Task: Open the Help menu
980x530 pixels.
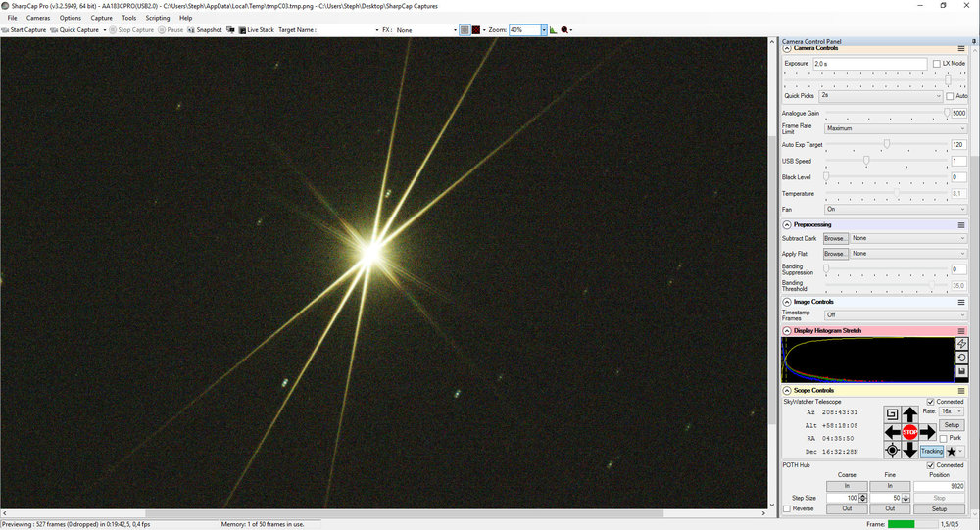Action: coord(185,18)
